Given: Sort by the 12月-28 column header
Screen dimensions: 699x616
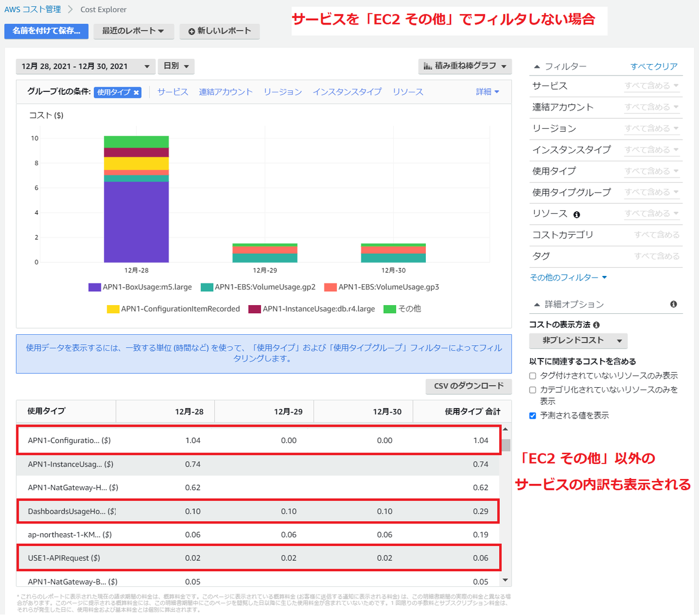Looking at the screenshot, I should [165, 412].
